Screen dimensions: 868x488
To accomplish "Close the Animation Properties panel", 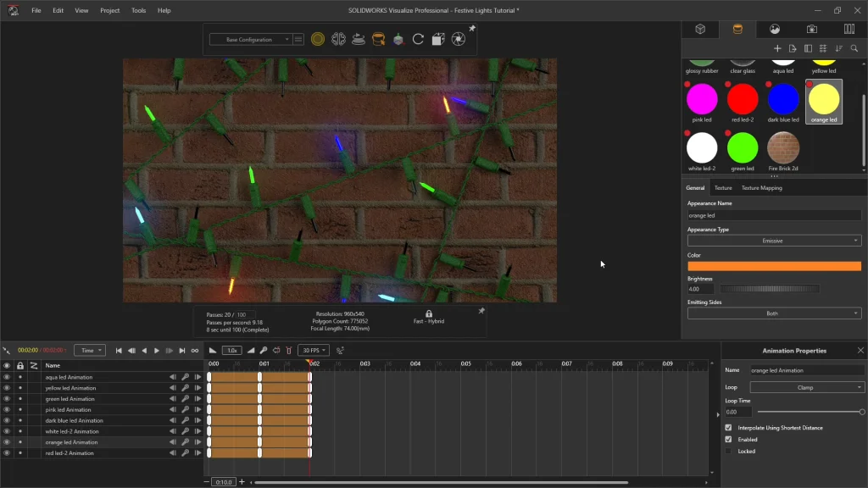I will coord(860,351).
